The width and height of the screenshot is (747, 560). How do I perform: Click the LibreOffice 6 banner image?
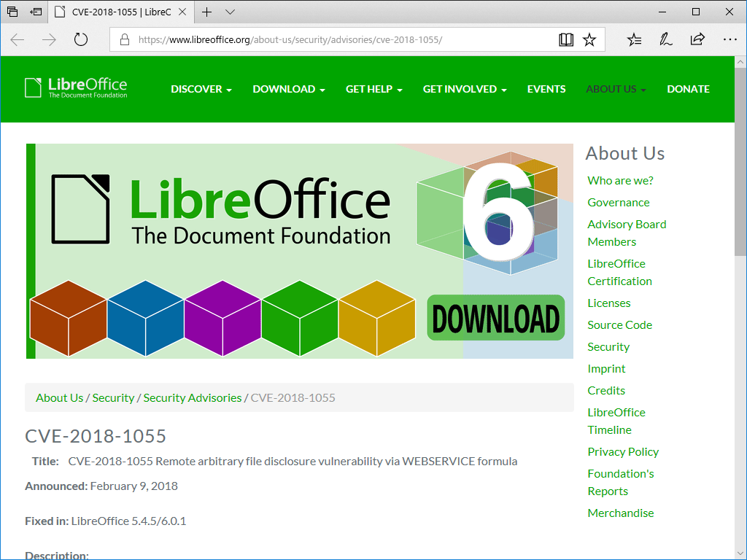(300, 251)
